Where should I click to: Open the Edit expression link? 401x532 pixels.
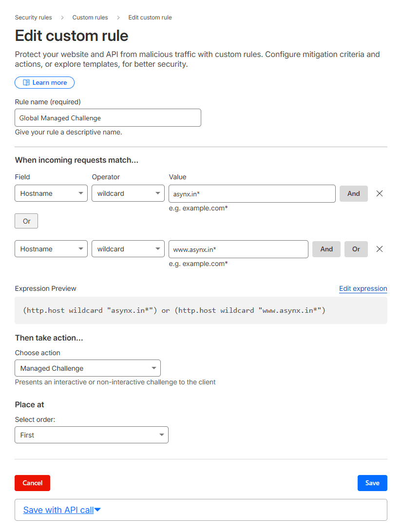363,288
